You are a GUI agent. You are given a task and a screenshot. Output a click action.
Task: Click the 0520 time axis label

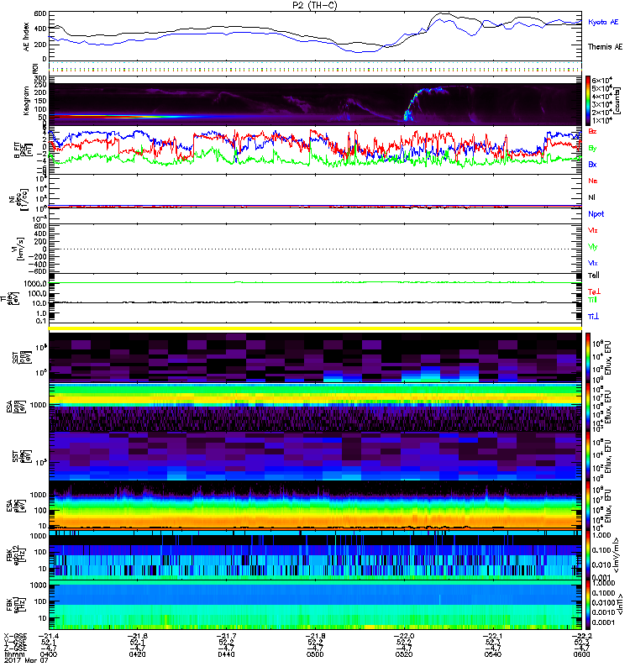coord(404,654)
